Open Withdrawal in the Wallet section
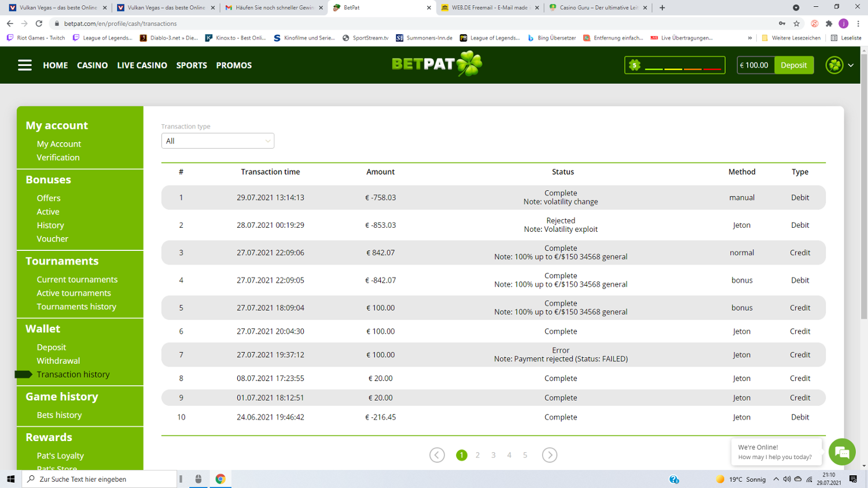The width and height of the screenshot is (868, 488). [x=58, y=361]
